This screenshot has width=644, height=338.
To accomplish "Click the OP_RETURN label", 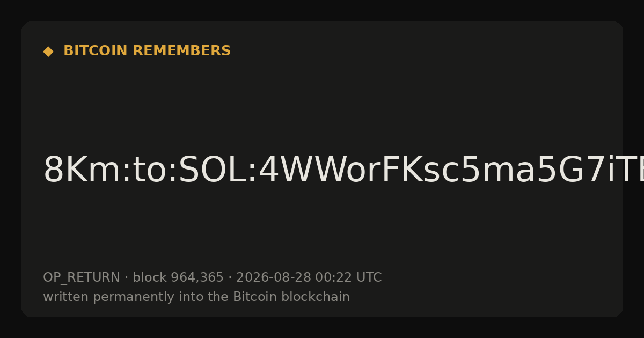I will [81, 278].
